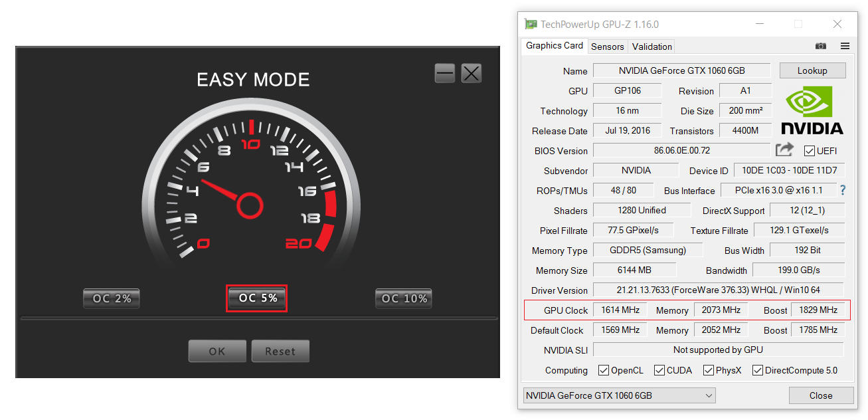Click the overclock gauge needle hub
This screenshot has height=420, width=868.
(250, 205)
